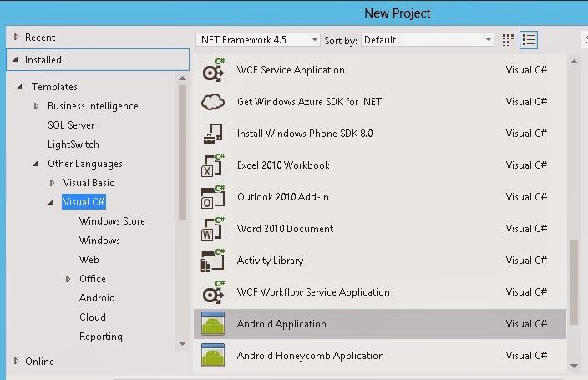
Task: Click the Excel 2010 Workbook icon
Action: [213, 165]
